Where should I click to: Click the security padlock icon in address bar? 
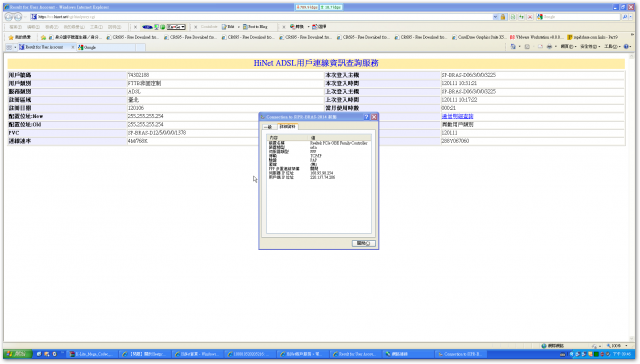503,17
